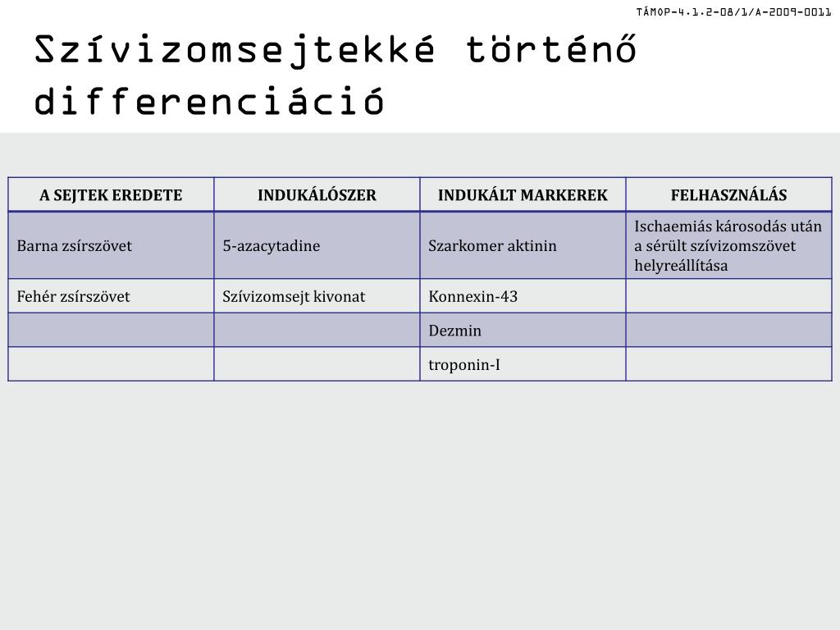The height and width of the screenshot is (630, 840).
Task: Select the 'INDUKÁLÓSZER' column header
Action: click(x=317, y=194)
